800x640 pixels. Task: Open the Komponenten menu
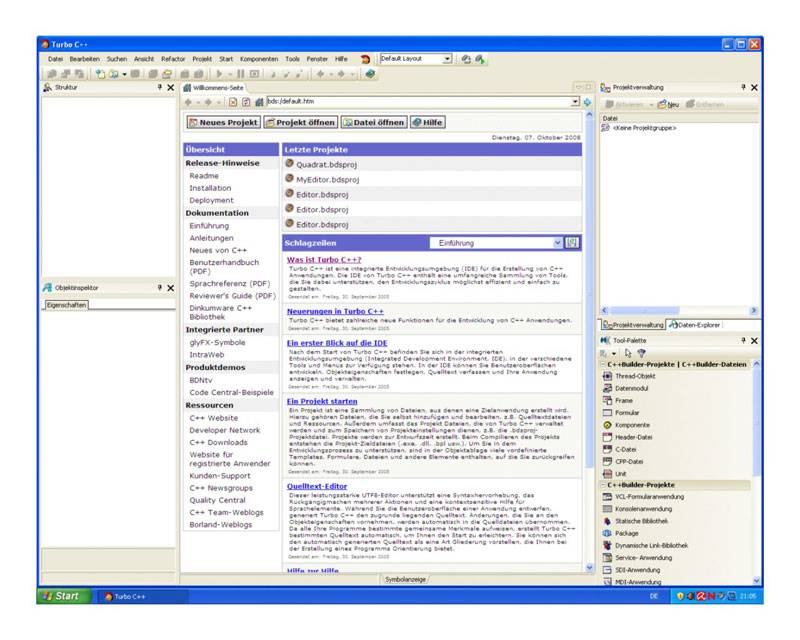click(258, 59)
